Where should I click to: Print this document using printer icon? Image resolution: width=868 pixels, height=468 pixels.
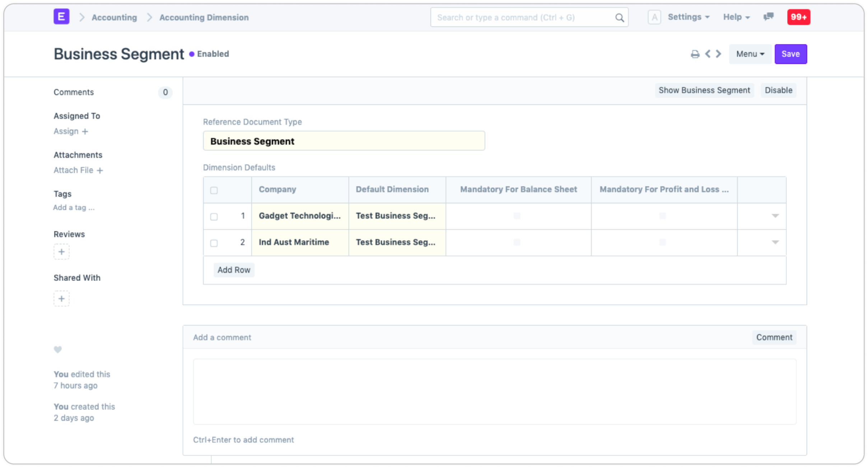[x=695, y=54]
